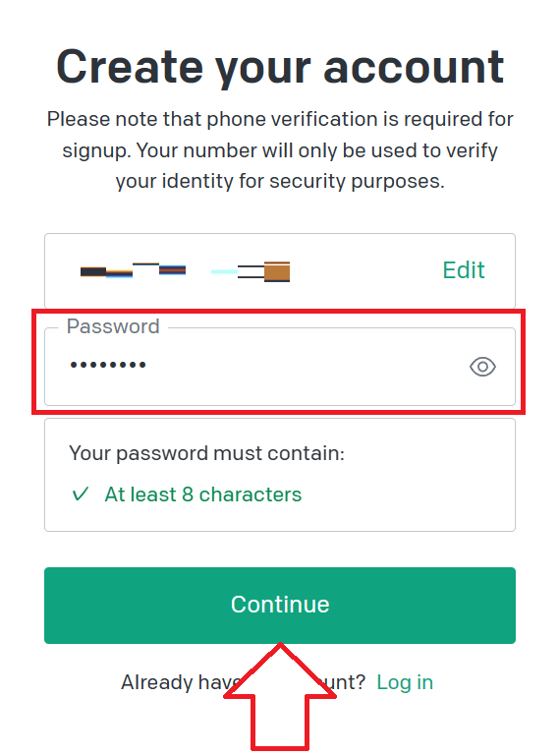Click the "Create your account" heading
The width and height of the screenshot is (559, 756).
(x=280, y=67)
